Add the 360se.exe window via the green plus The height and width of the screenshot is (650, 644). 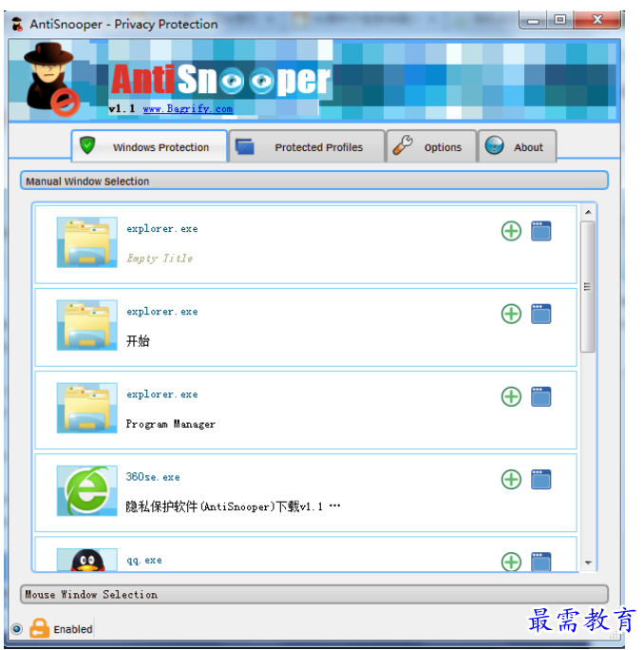click(511, 480)
